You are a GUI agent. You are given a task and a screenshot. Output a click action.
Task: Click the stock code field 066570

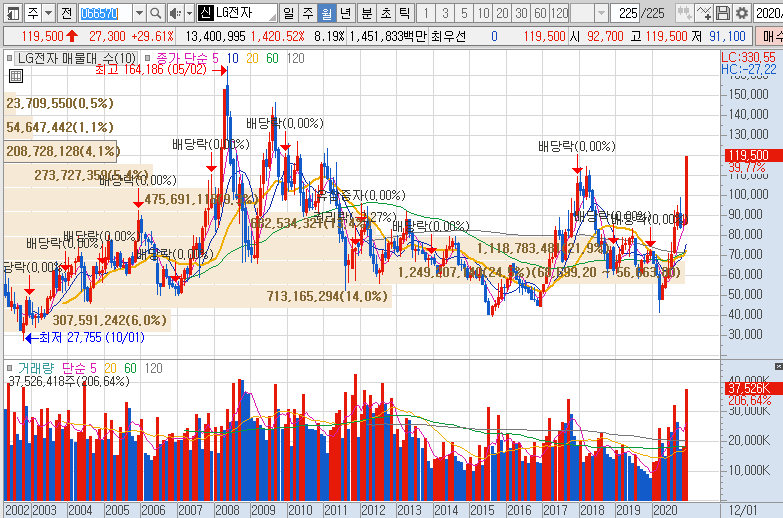point(105,13)
